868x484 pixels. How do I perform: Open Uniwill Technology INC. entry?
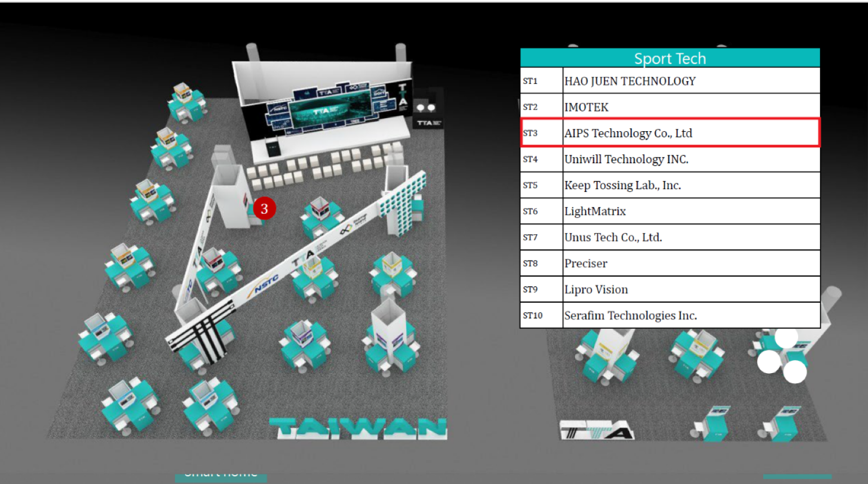[670, 159]
